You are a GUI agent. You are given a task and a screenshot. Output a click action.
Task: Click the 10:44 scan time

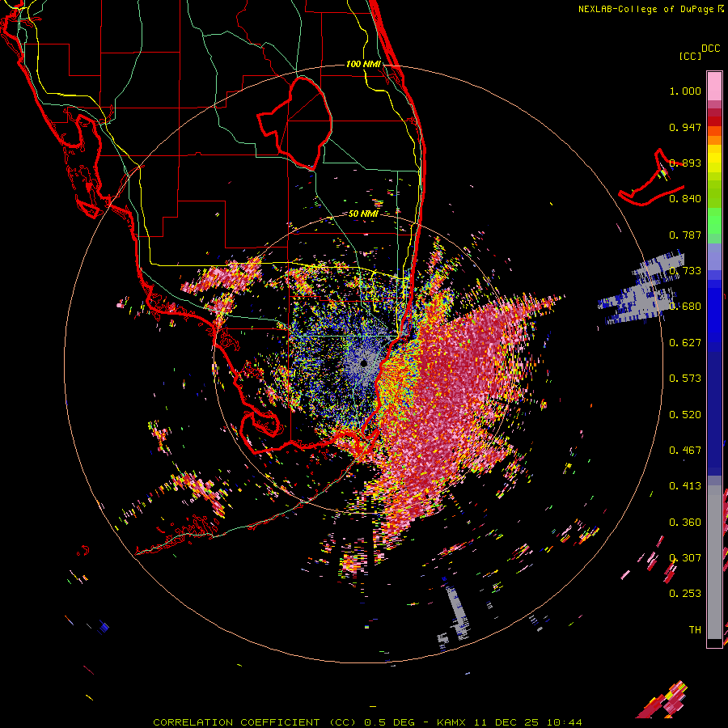tap(565, 722)
